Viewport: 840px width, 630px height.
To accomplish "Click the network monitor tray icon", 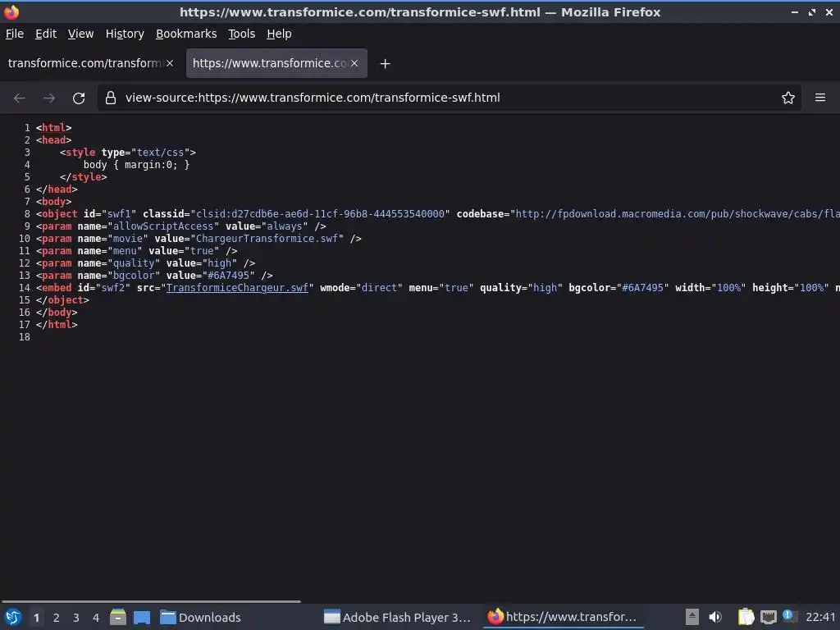I will [x=768, y=617].
